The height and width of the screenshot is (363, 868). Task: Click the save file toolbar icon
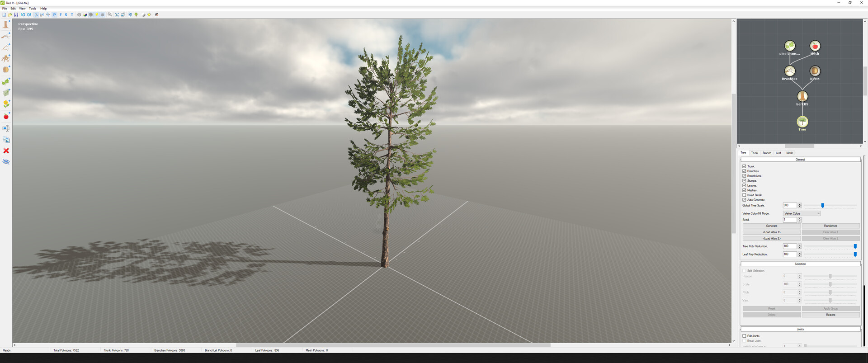point(16,14)
